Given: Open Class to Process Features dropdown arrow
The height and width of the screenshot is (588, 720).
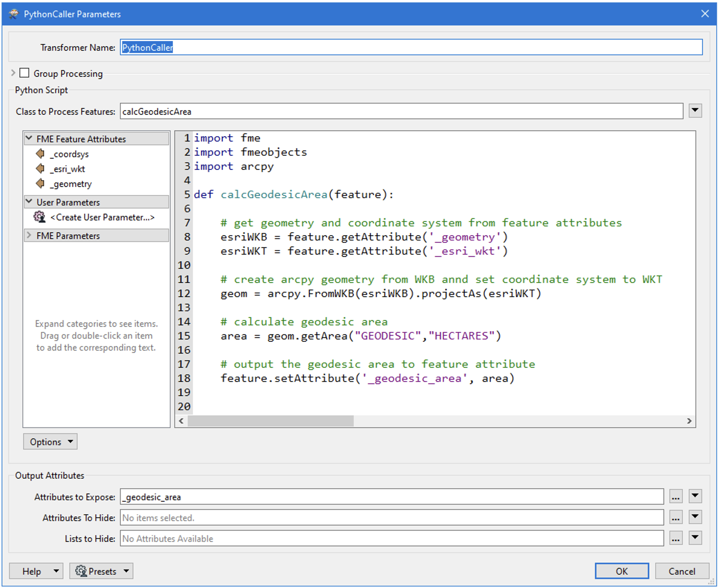Looking at the screenshot, I should tap(695, 111).
